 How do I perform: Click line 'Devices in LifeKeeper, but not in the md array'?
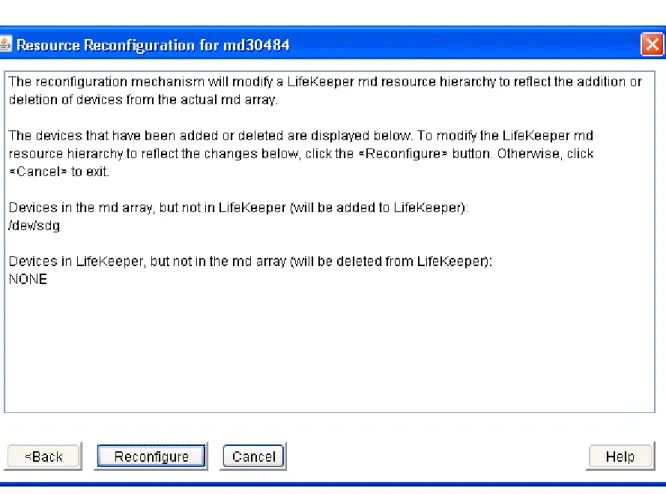tap(250, 261)
